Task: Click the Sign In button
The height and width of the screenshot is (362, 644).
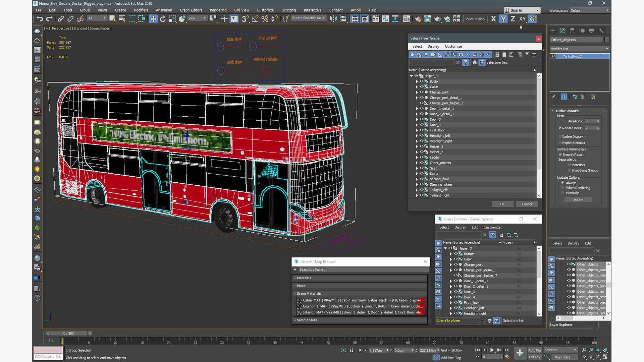Action: [x=522, y=10]
